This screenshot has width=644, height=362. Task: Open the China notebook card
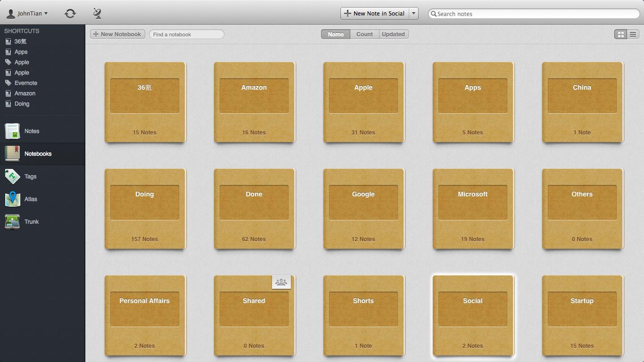(583, 101)
